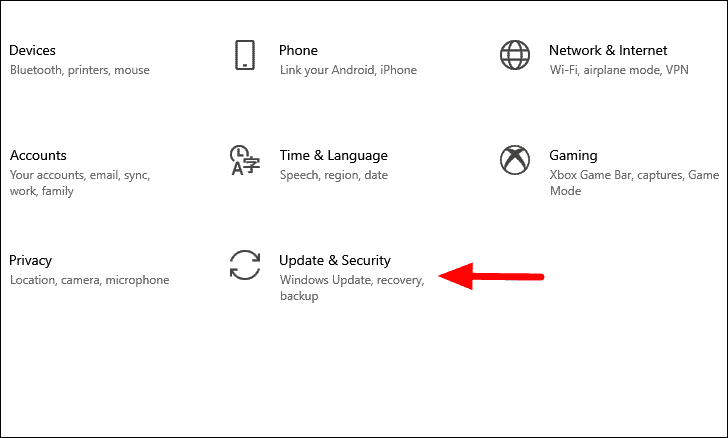Open the Phone settings heading
The width and height of the screenshot is (728, 438).
(299, 50)
